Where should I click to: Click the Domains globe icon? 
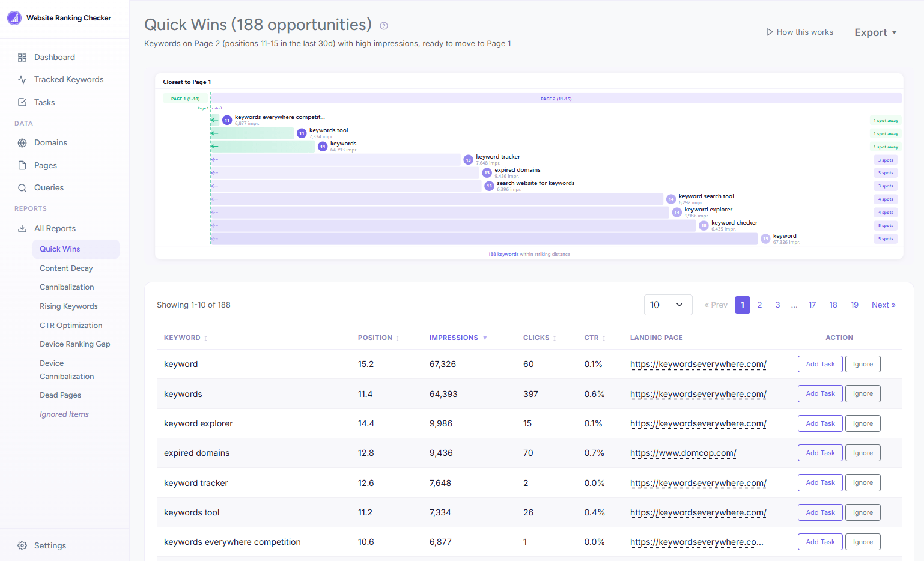coord(22,143)
